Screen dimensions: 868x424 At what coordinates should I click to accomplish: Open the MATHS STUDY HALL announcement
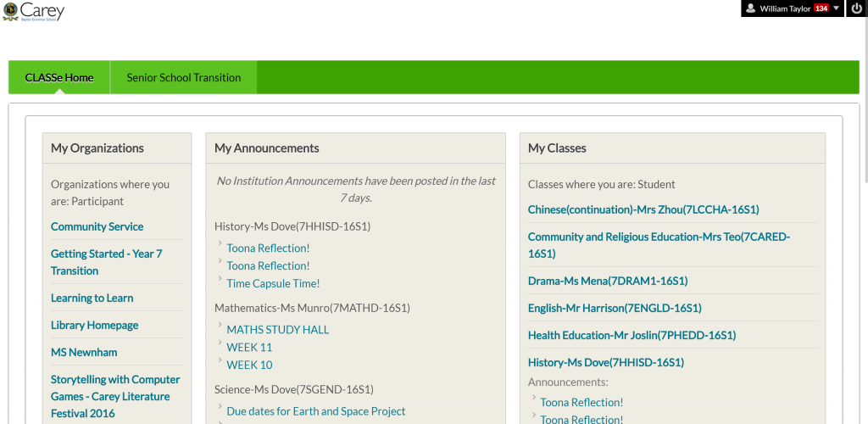(278, 330)
